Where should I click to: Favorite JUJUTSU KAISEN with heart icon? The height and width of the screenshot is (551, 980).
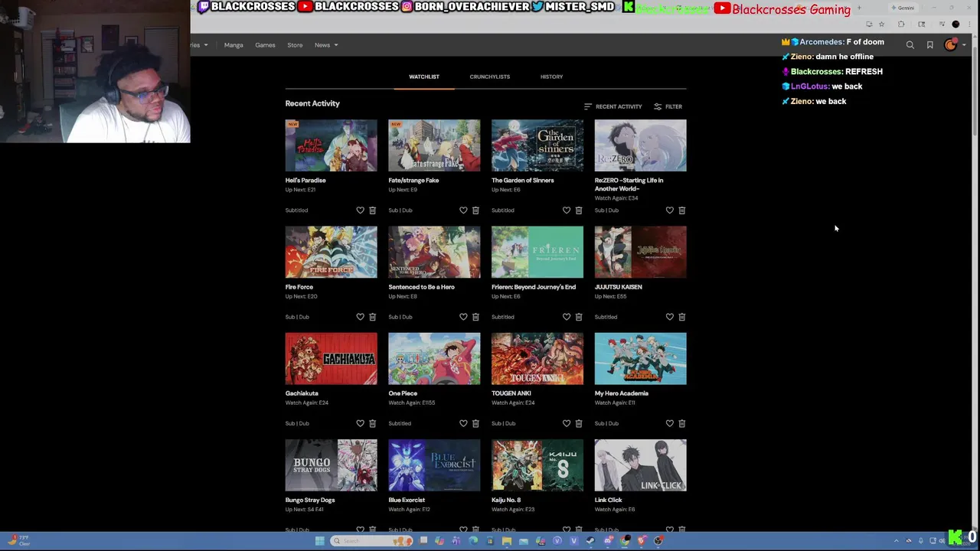[670, 316]
